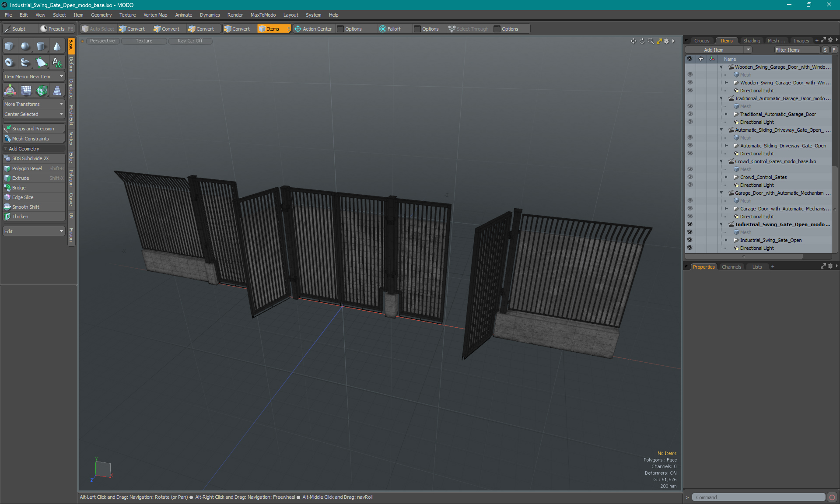Click the Snaps and Precision button
The height and width of the screenshot is (504, 840).
pyautogui.click(x=34, y=129)
